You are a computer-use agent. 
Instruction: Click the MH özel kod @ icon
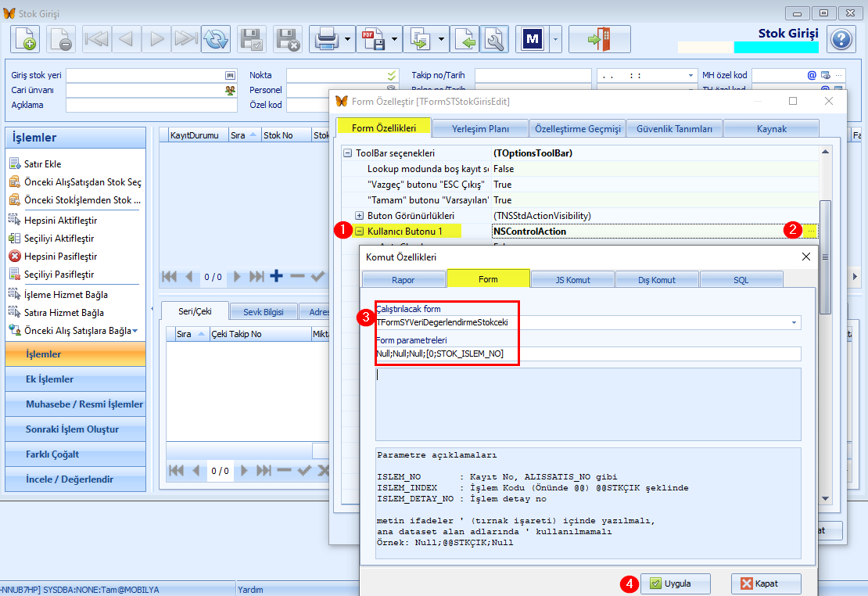click(812, 75)
